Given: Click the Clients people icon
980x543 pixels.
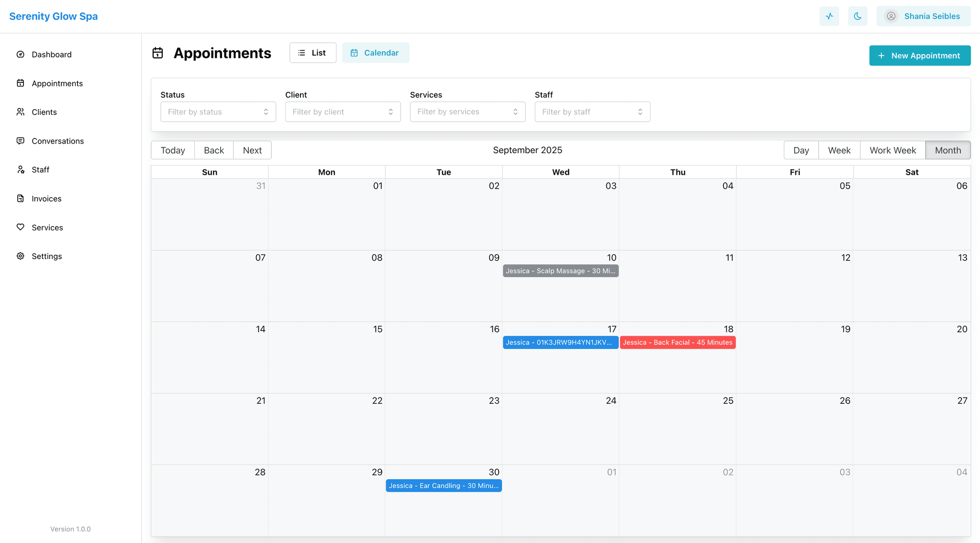Looking at the screenshot, I should coord(20,112).
